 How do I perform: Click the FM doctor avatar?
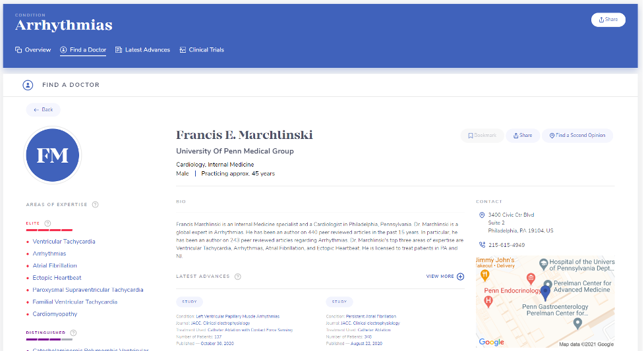pos(53,155)
